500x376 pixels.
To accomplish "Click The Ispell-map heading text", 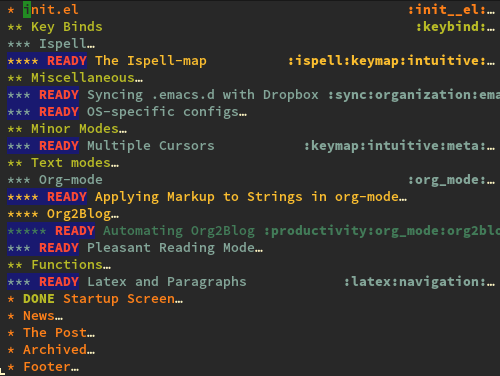I will (151, 61).
